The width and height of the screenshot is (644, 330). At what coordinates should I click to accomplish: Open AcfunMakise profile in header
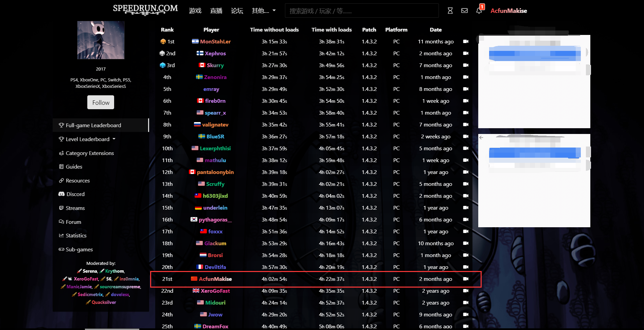tap(508, 11)
